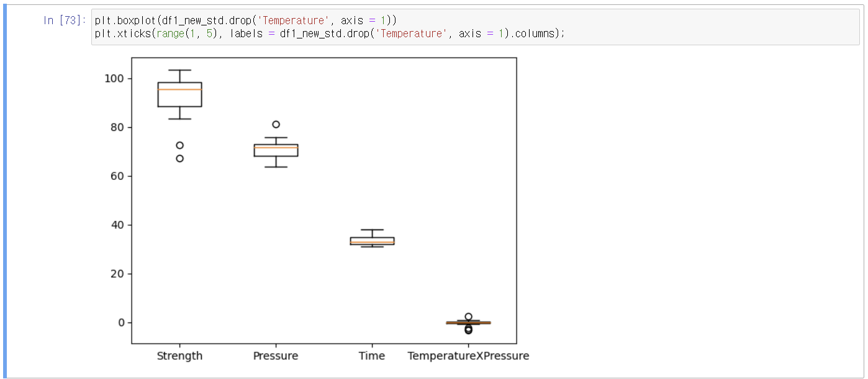Screen dimensions: 868x379
Task: Click the Strength box in the plot
Action: click(179, 94)
